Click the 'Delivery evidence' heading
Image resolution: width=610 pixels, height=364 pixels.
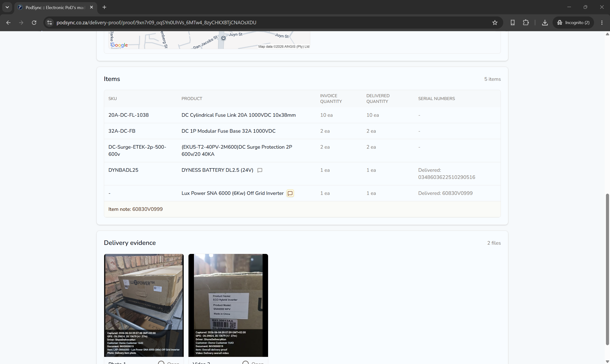[130, 243]
